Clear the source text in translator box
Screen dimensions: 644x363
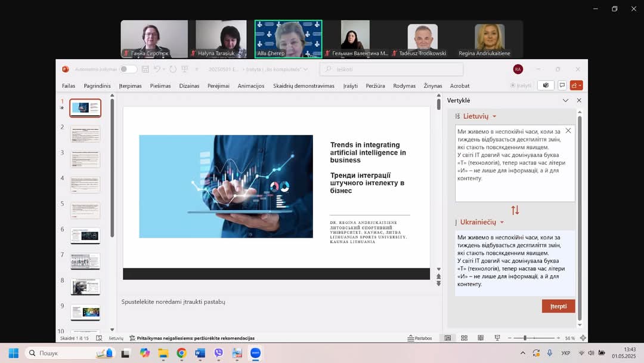568,131
